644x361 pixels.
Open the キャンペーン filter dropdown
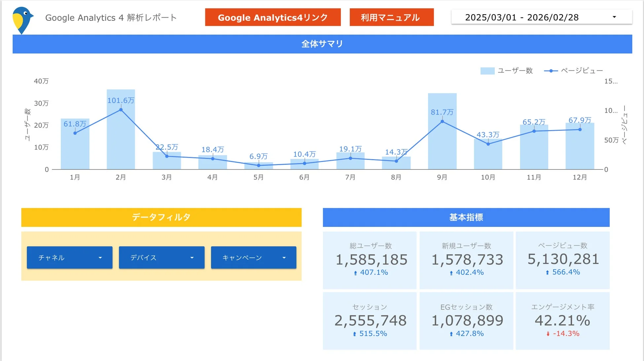click(253, 257)
